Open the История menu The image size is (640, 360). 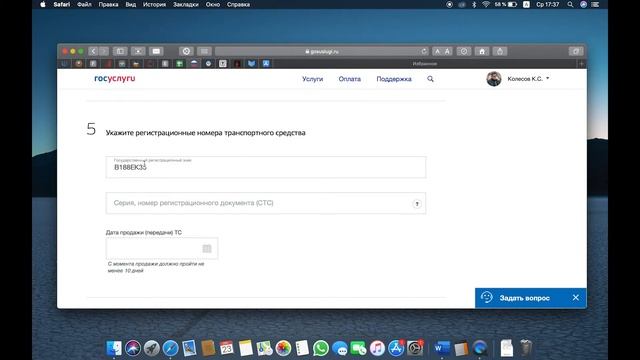point(154,4)
